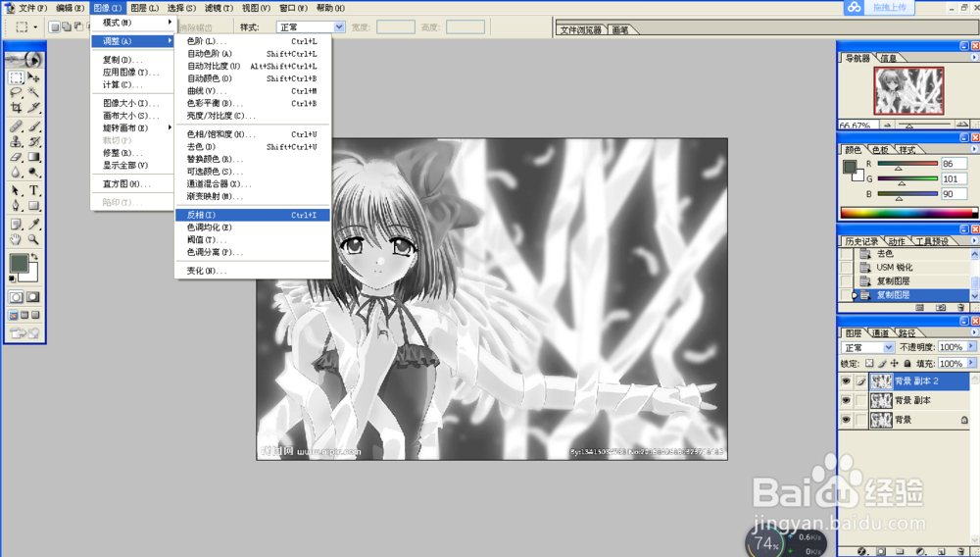Open the 文件浏览器 file browser tab

tap(580, 30)
